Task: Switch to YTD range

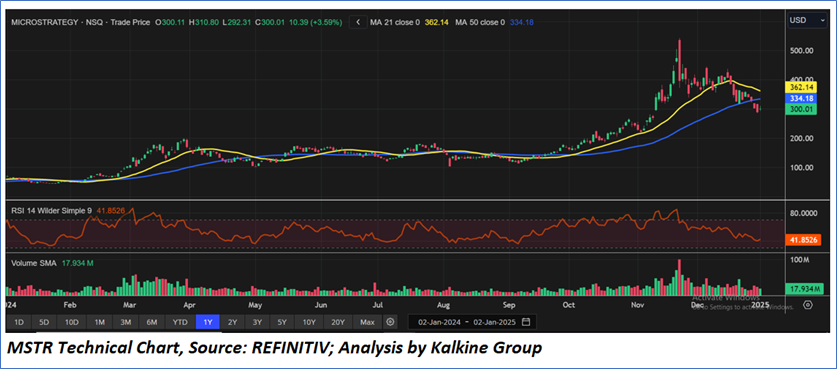Action: [x=180, y=322]
